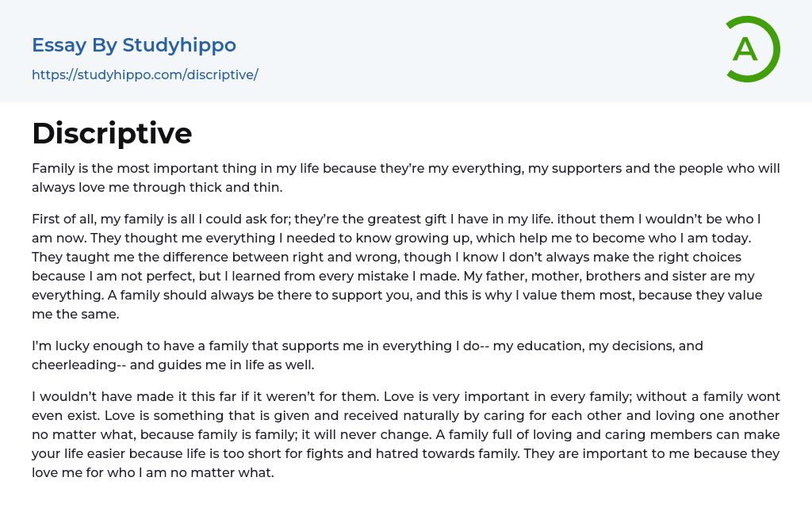Image resolution: width=812 pixels, height=527 pixels.
Task: Click the phrase "the greatest gift"
Action: 404,219
